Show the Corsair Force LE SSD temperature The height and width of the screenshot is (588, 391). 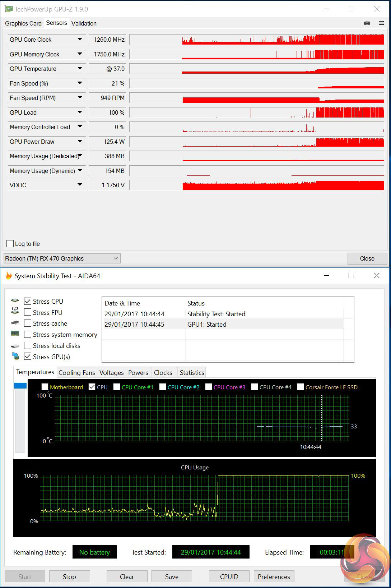[x=301, y=387]
